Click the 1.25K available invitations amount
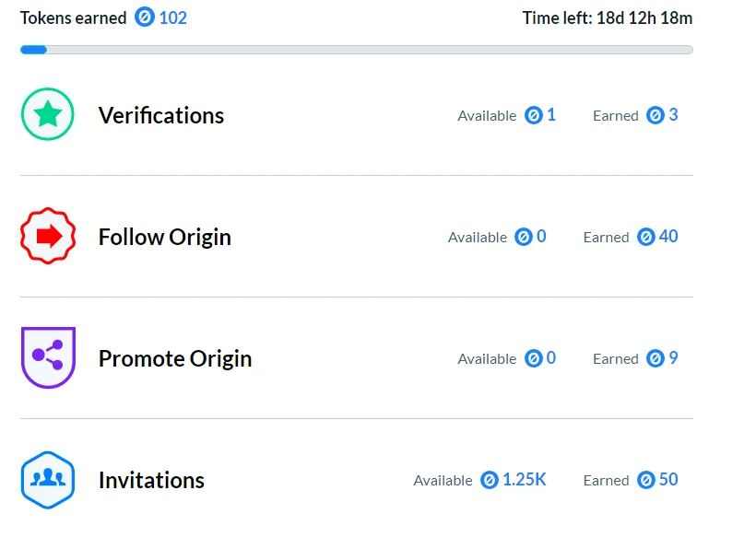756x537 pixels. (524, 480)
